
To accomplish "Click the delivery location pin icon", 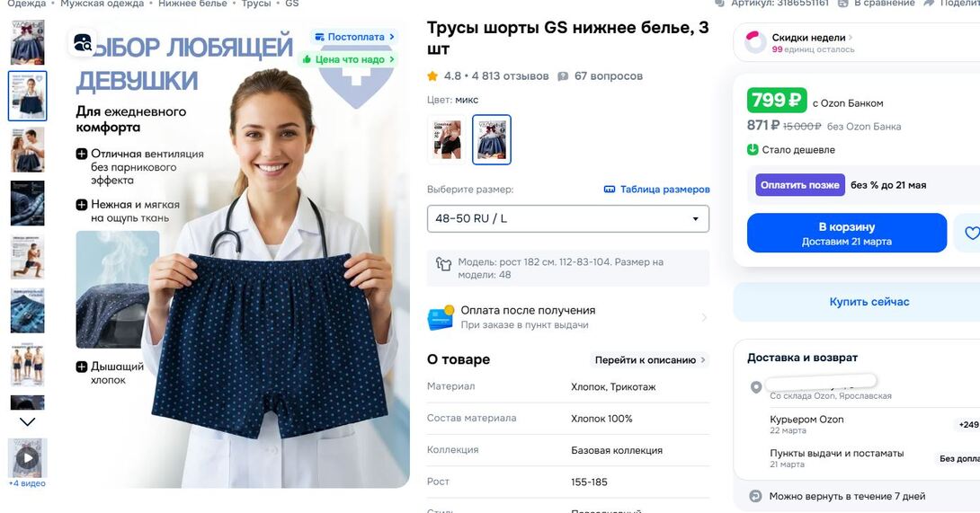I will click(755, 387).
